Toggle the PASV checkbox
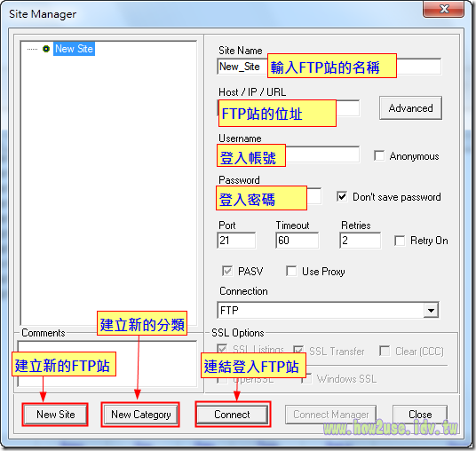This screenshot has width=476, height=451. 227,271
